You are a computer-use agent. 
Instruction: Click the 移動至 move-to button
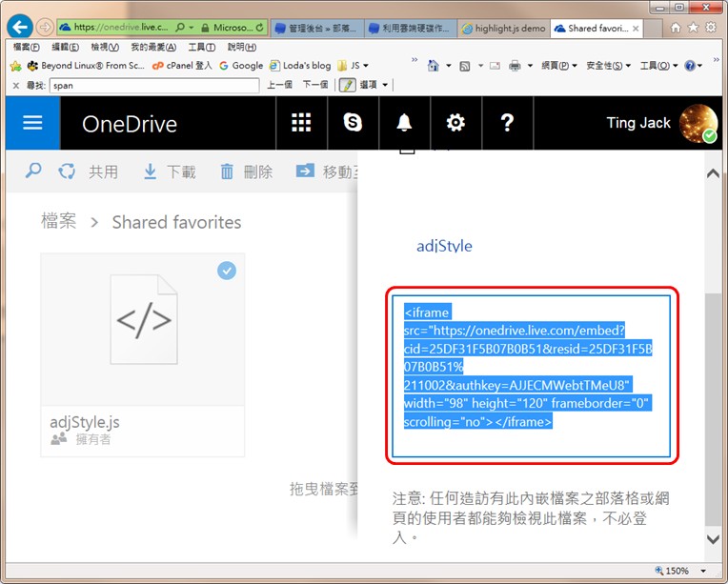(327, 171)
